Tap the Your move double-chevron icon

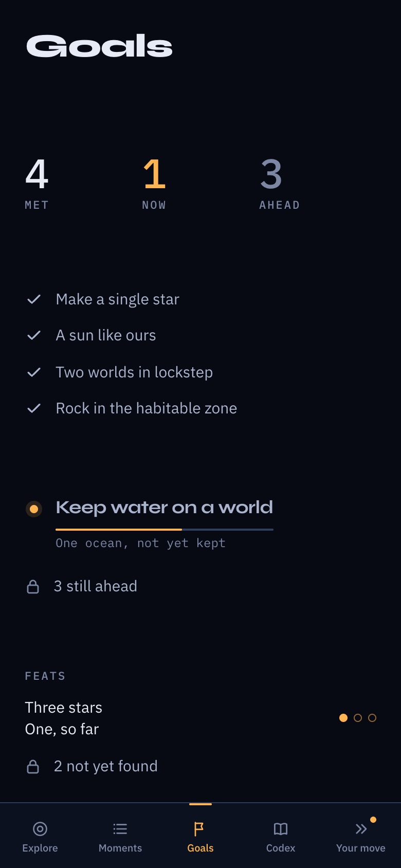tap(361, 828)
